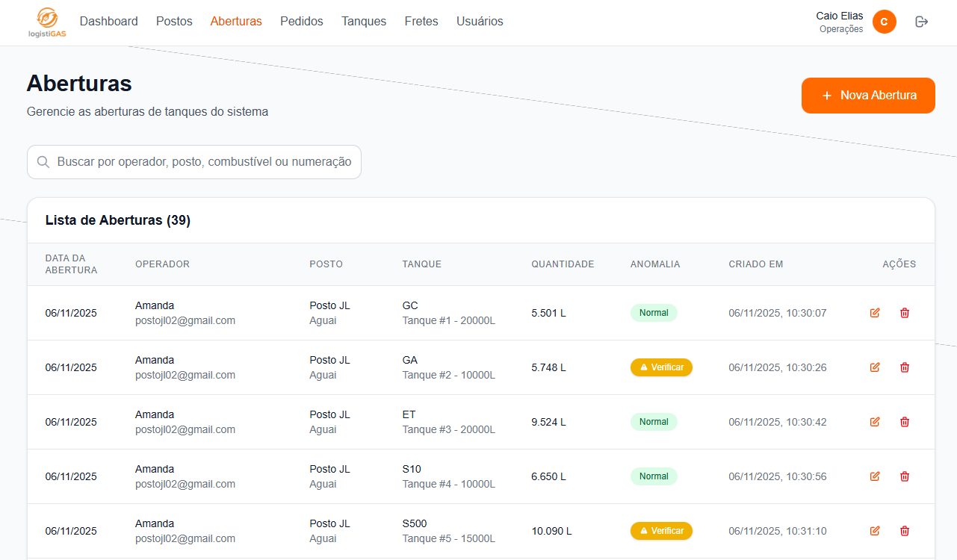Select Fretes in the top navigation
The height and width of the screenshot is (560, 957).
[421, 22]
